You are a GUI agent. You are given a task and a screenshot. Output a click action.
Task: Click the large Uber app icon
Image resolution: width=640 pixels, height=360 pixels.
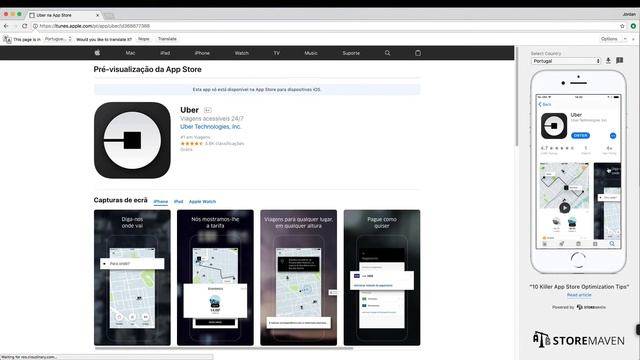pos(132,140)
